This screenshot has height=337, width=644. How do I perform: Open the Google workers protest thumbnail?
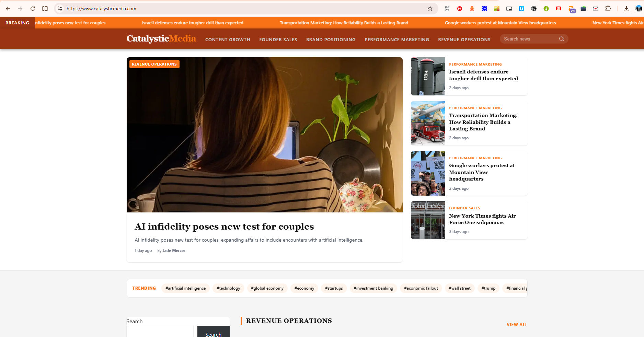point(428,173)
